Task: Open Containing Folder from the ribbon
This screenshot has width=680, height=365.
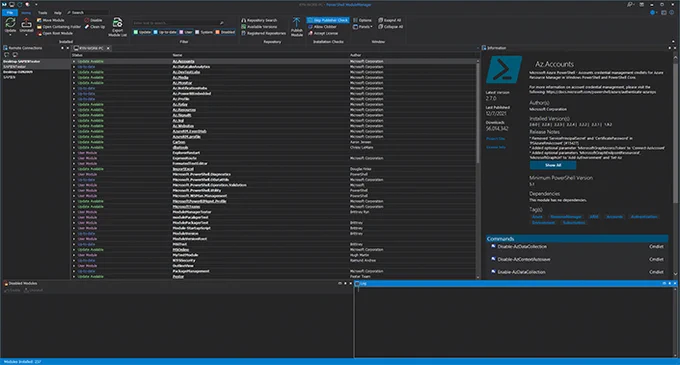Action: click(59, 27)
